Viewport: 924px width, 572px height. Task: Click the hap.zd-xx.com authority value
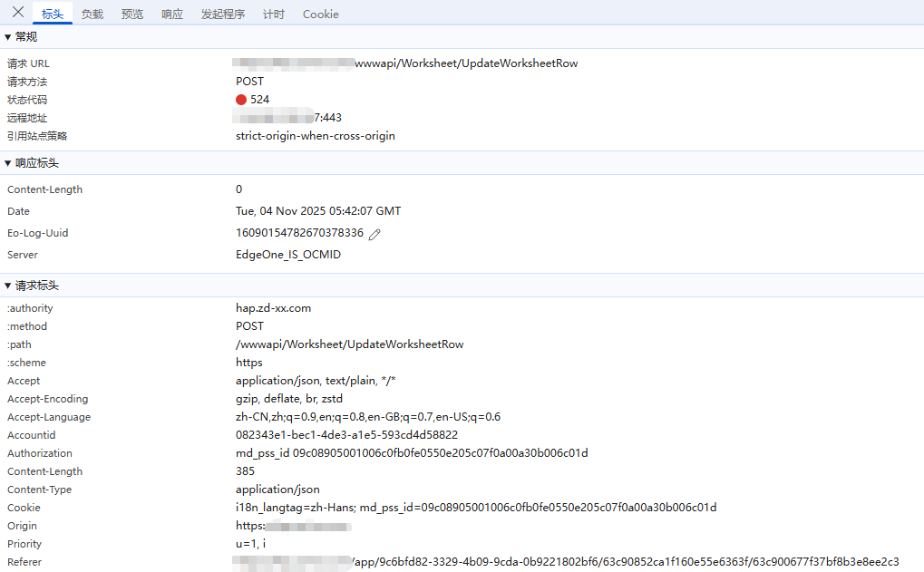[273, 308]
